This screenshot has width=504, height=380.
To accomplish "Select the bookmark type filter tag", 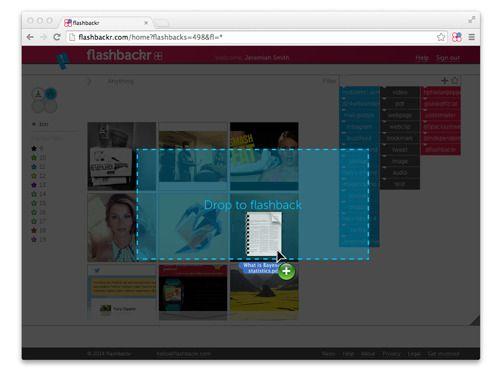I will [400, 138].
